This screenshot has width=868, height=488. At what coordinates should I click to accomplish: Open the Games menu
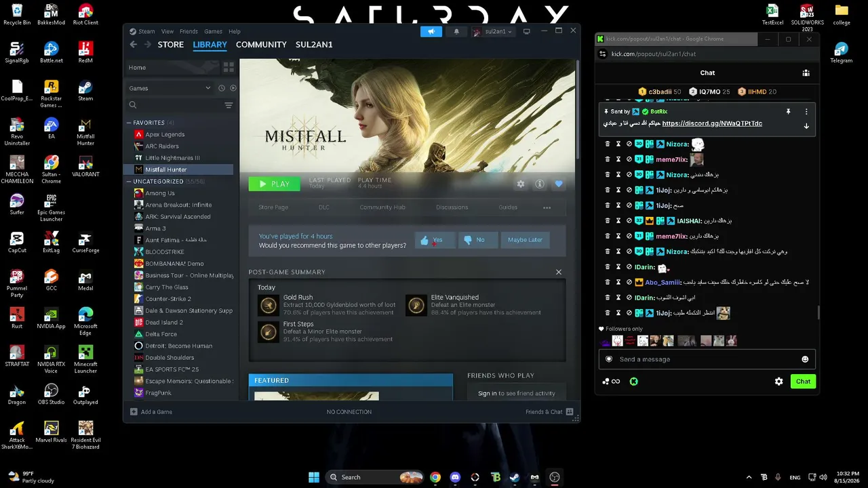point(213,31)
